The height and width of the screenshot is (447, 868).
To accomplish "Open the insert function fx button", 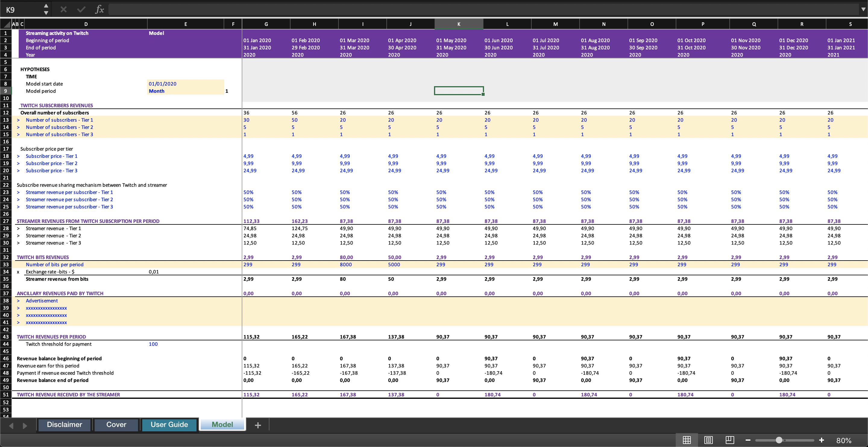I will pos(99,9).
